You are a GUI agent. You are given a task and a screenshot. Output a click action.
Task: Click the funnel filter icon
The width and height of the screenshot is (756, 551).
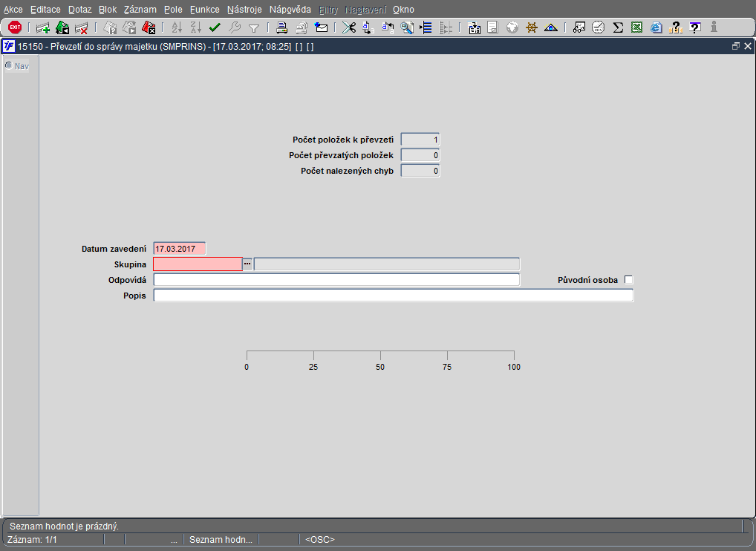click(x=253, y=28)
